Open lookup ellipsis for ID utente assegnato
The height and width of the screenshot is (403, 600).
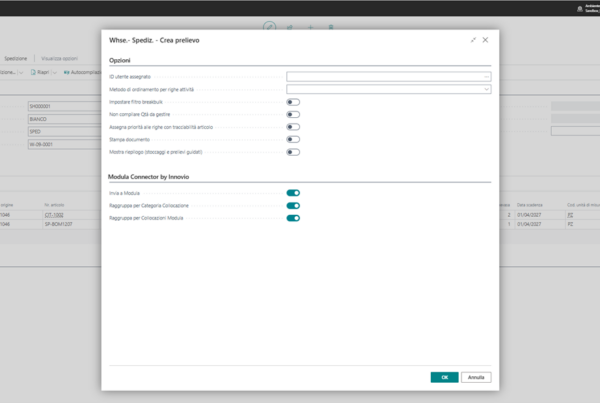(486, 77)
